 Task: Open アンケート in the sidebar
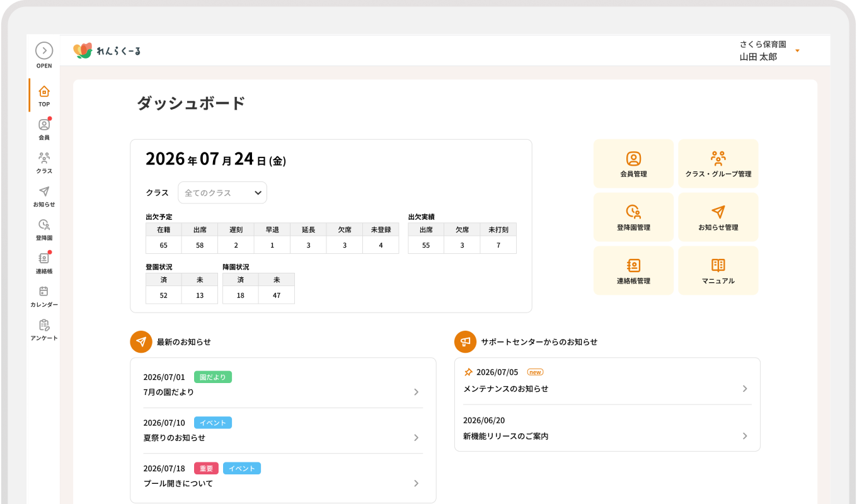[44, 329]
